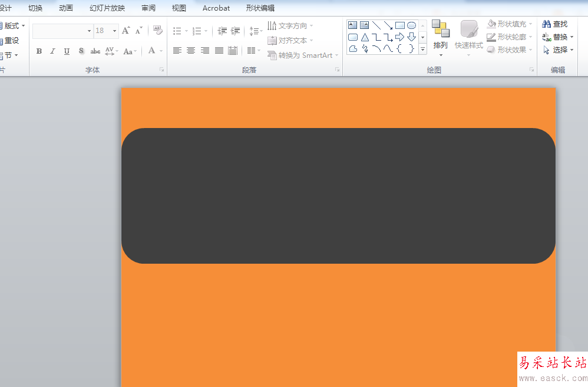Click the clear formatting icon
588x387 pixels.
pyautogui.click(x=157, y=31)
